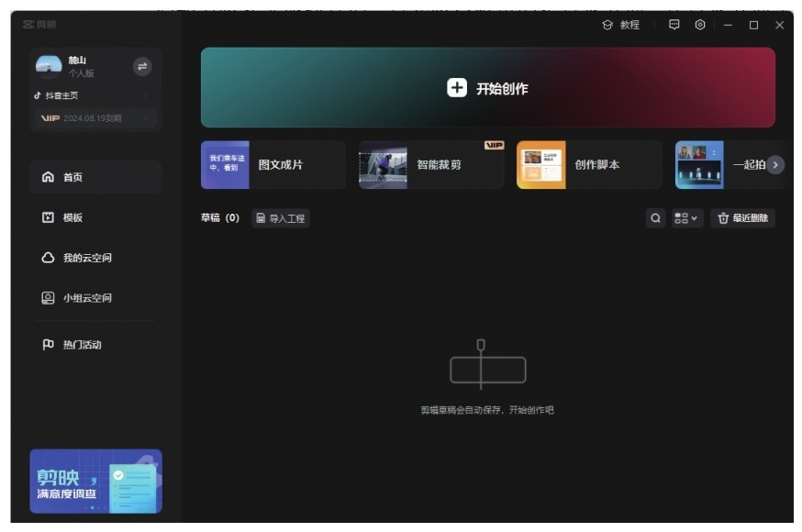The width and height of the screenshot is (802, 532).
Task: Click the 剪映 satisfaction survey banner
Action: point(95,481)
